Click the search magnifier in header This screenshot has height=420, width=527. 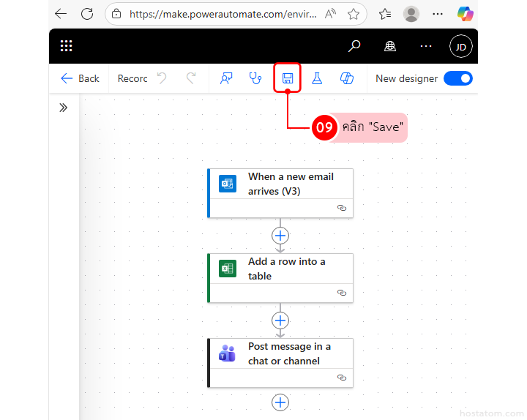[354, 46]
